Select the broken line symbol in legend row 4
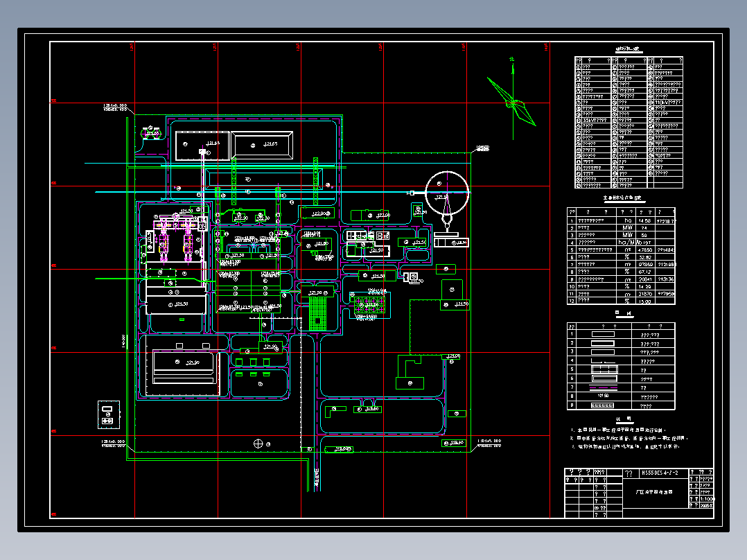Viewport: 747px width, 560px height. point(603,361)
